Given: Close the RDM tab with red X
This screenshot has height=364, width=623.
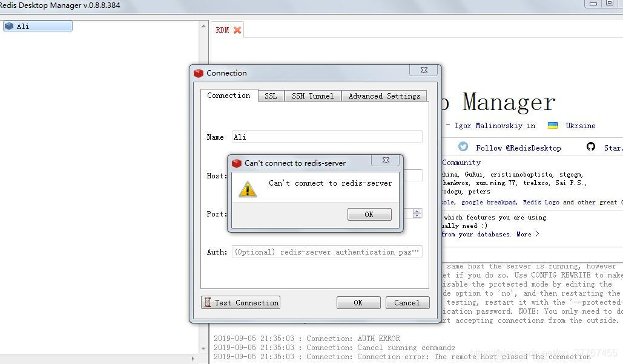Looking at the screenshot, I should 237,30.
